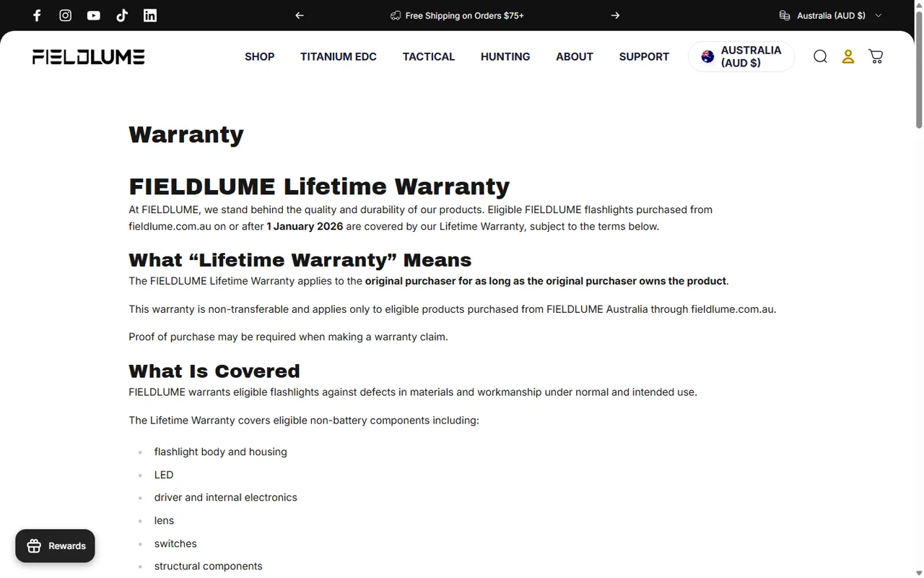Open the ABOUT menu

pos(575,56)
